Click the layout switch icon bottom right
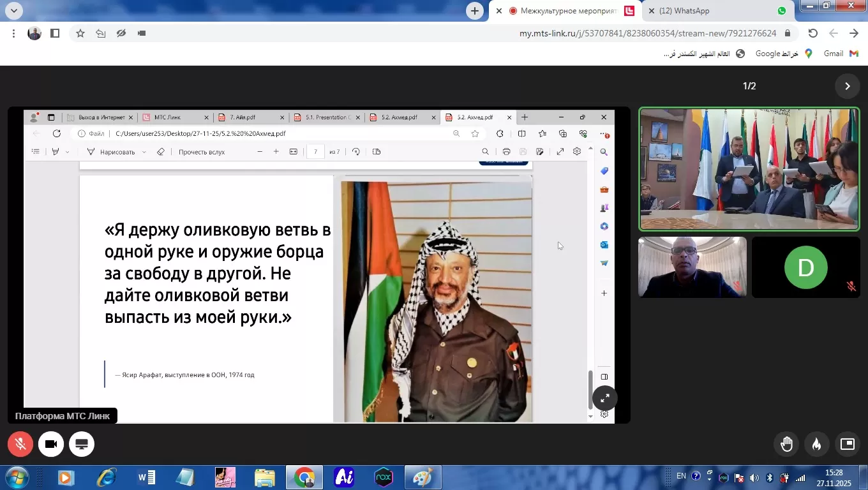This screenshot has width=868, height=490. 848,444
